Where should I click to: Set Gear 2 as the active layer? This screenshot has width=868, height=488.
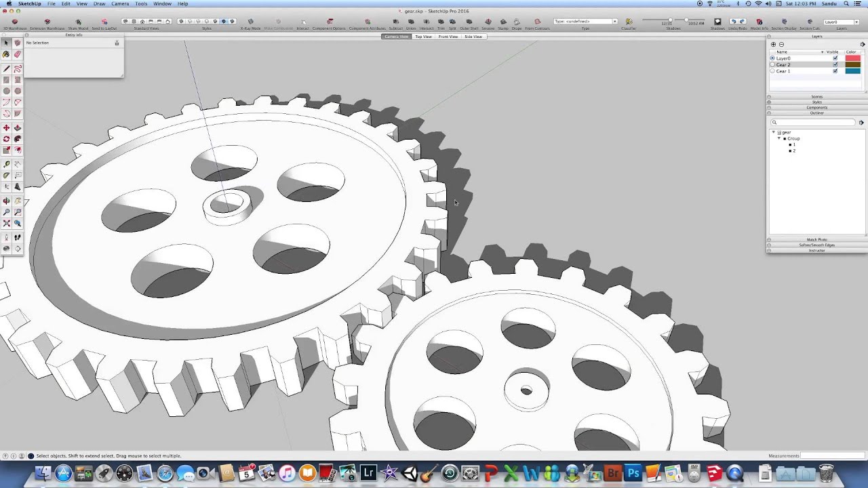point(772,64)
